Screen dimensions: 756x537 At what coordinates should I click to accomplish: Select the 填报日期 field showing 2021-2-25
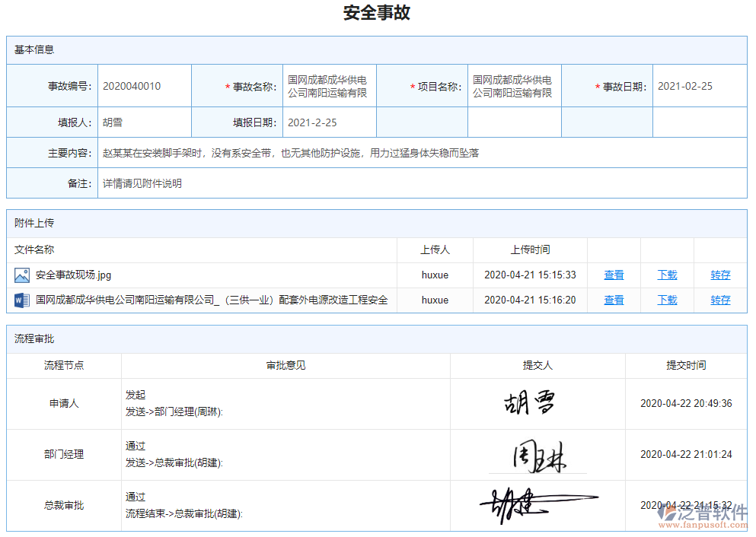pyautogui.click(x=329, y=122)
